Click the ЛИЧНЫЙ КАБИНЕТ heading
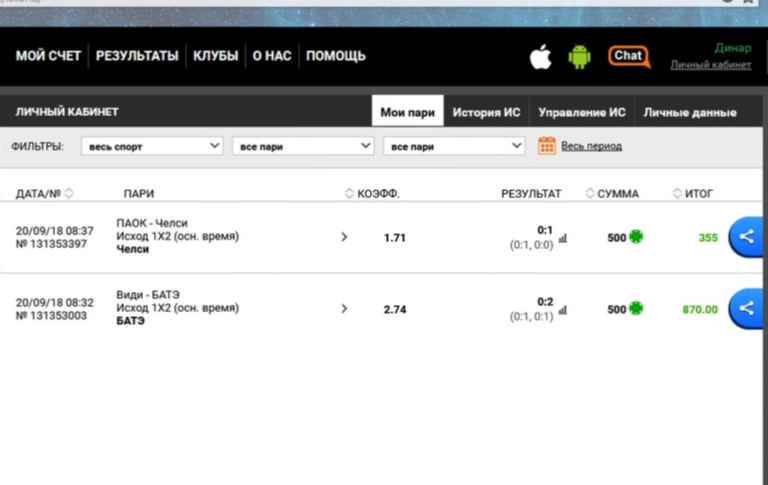768x485 pixels. click(67, 112)
